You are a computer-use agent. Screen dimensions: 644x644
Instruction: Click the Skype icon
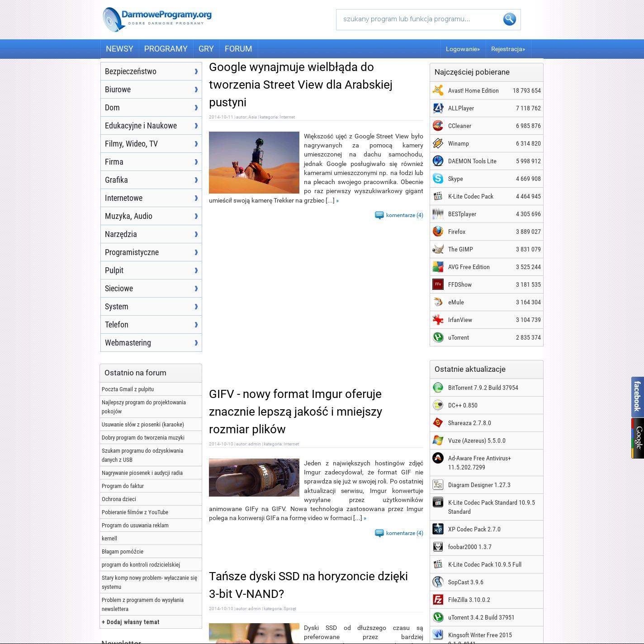pos(438,179)
